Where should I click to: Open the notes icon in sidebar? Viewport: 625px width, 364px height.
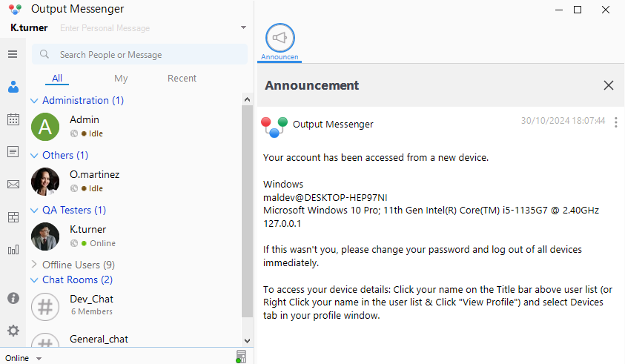click(x=13, y=151)
